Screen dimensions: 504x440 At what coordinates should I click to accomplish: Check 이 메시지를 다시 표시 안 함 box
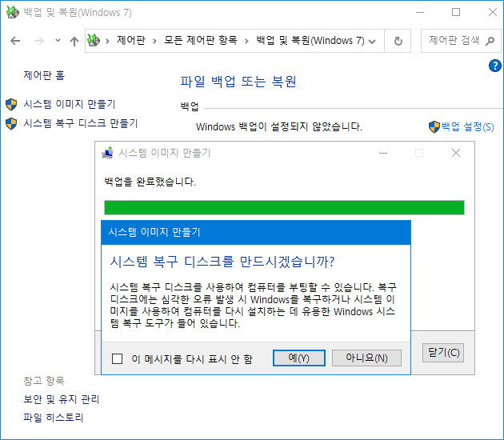117,358
